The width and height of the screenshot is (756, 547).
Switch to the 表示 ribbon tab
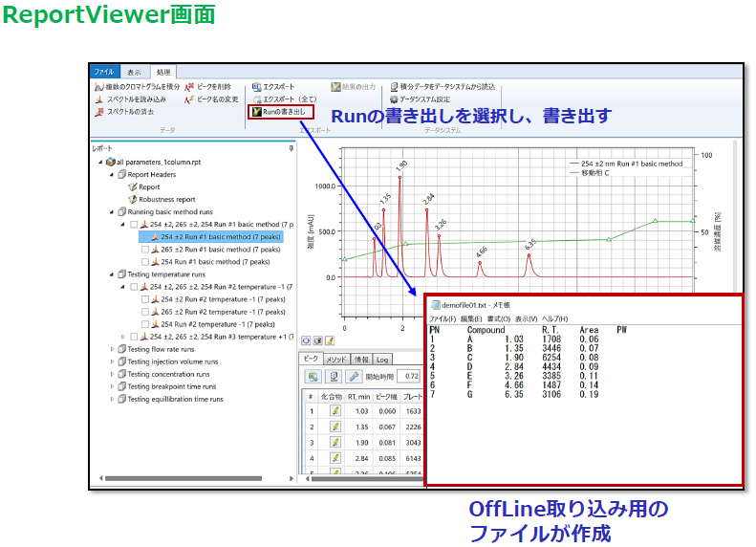coord(134,72)
